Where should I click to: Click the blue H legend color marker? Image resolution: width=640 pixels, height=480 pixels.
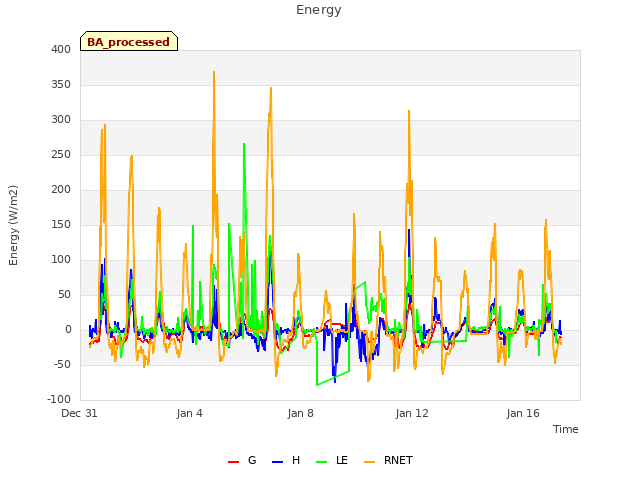point(277,462)
